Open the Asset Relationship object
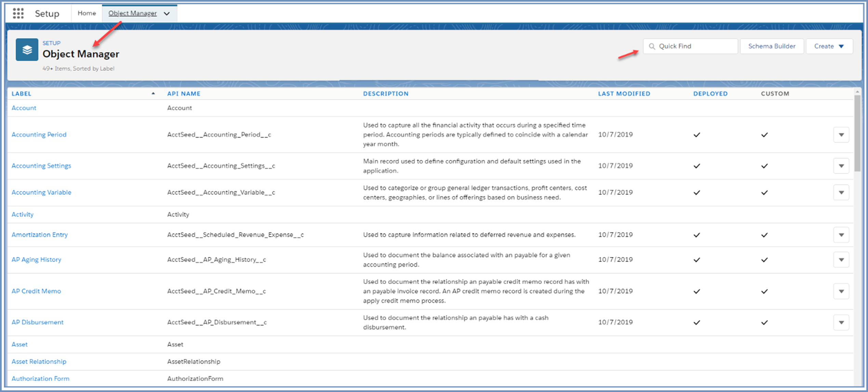The height and width of the screenshot is (392, 868). pyautogui.click(x=39, y=362)
